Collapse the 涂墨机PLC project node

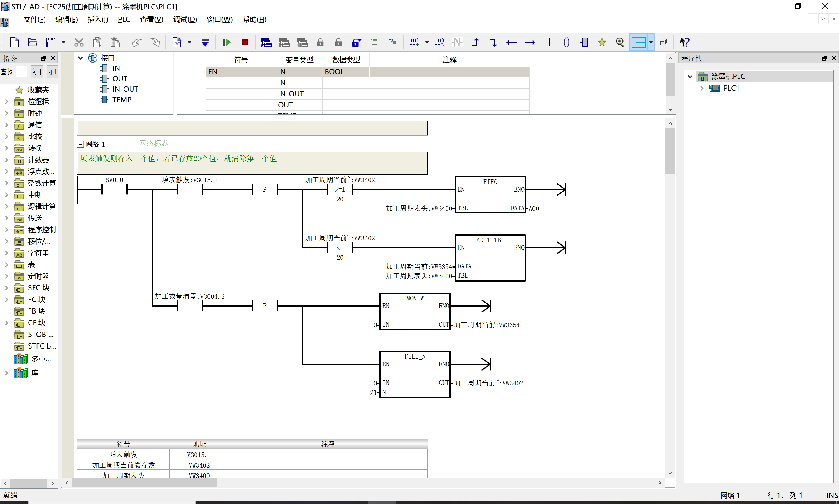690,77
